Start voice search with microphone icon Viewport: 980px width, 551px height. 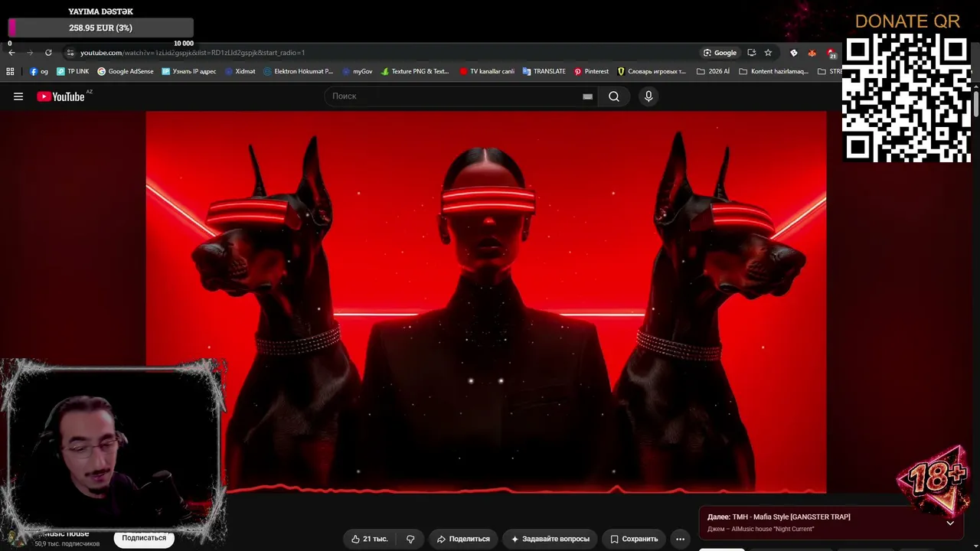pyautogui.click(x=648, y=96)
